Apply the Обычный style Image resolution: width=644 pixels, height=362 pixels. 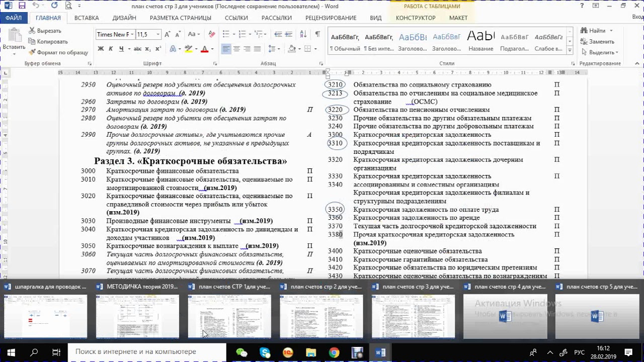click(x=345, y=42)
